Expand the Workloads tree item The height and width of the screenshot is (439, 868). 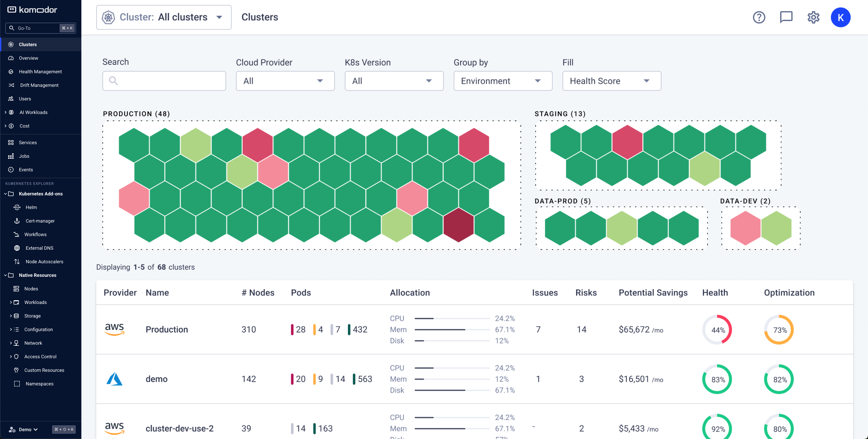tap(10, 302)
